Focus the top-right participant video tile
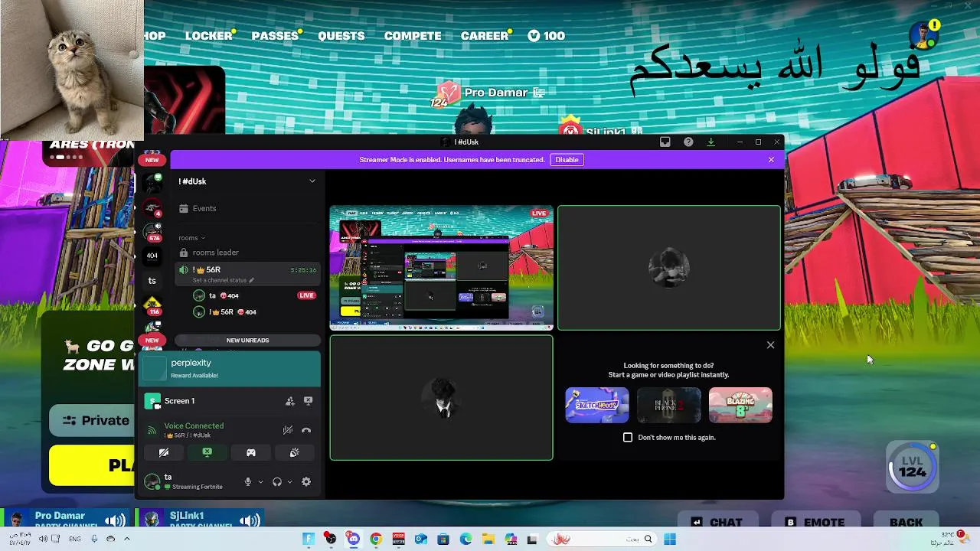 [x=669, y=268]
